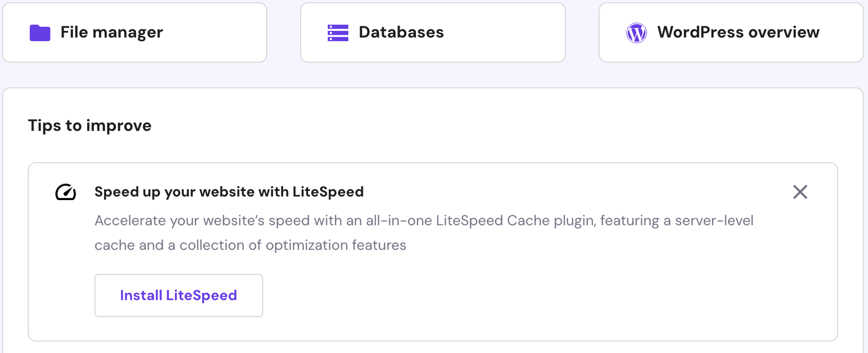
Task: Open the File manager card
Action: [x=135, y=33]
